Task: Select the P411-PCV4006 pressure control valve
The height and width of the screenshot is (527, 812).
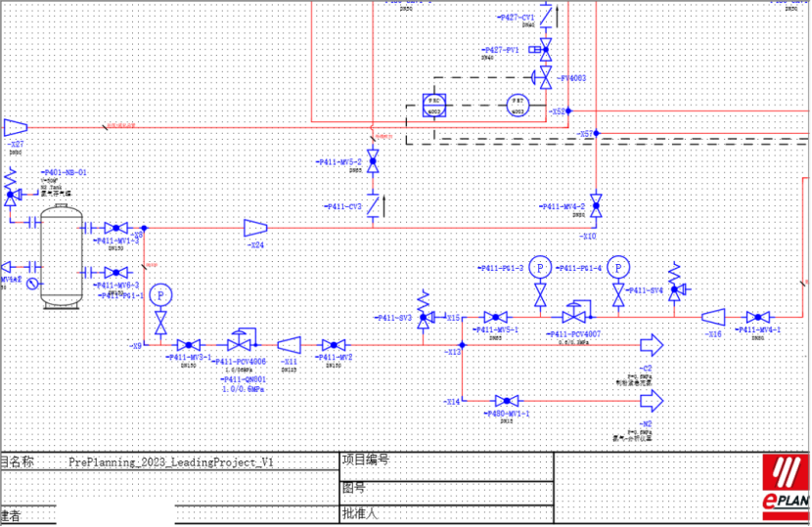Action: pos(242,339)
